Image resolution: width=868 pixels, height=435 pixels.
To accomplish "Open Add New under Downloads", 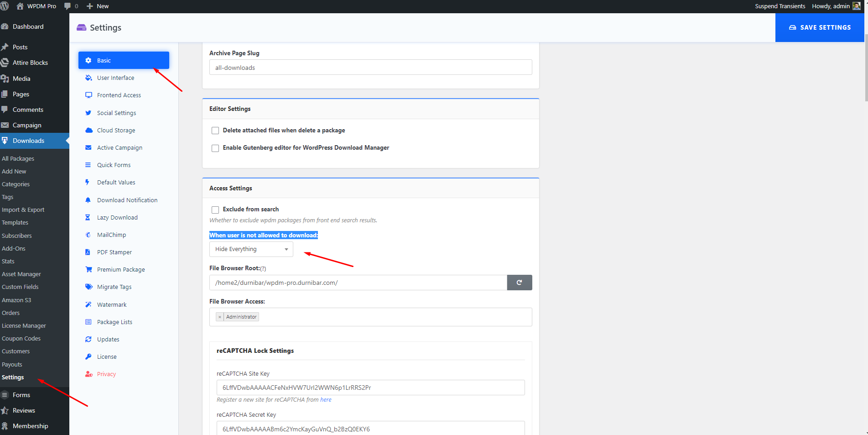I will click(x=14, y=171).
